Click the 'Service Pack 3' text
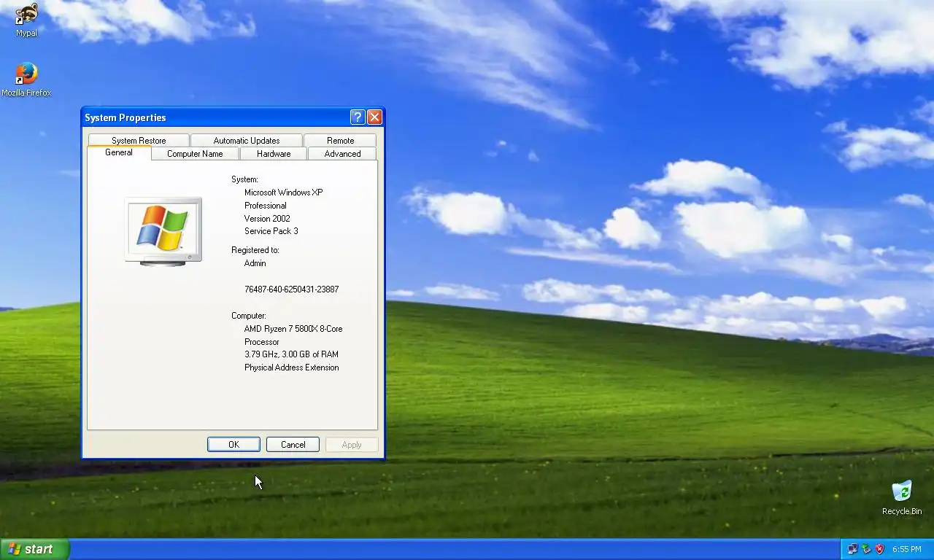934x560 pixels. [x=271, y=231]
